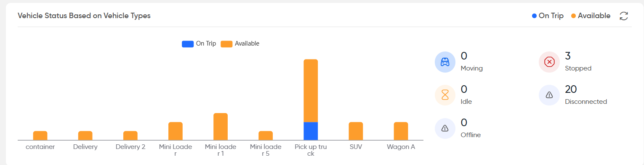Screen dimensions: 644x165
Task: Click the SUV bar in chart
Action: coord(356,131)
